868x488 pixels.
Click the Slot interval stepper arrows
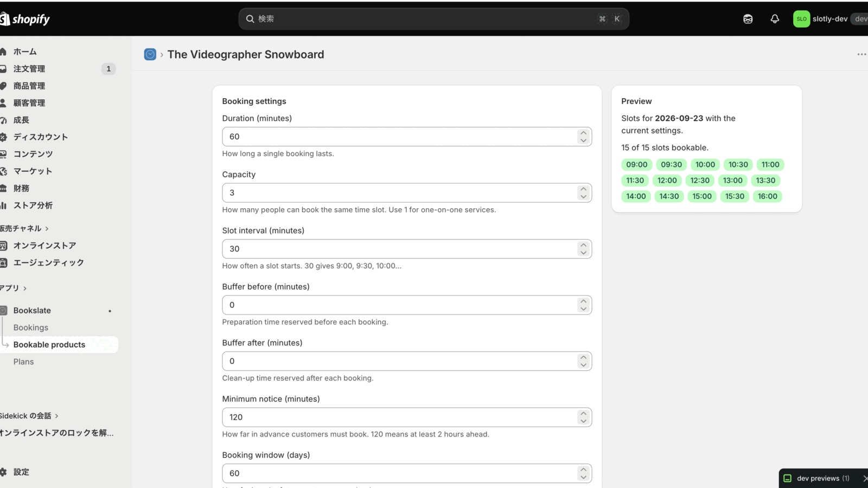583,249
